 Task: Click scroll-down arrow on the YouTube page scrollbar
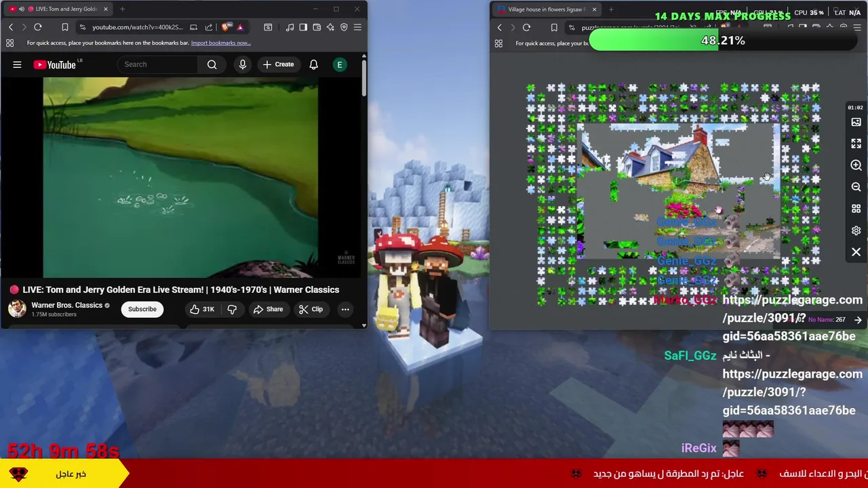(x=364, y=325)
